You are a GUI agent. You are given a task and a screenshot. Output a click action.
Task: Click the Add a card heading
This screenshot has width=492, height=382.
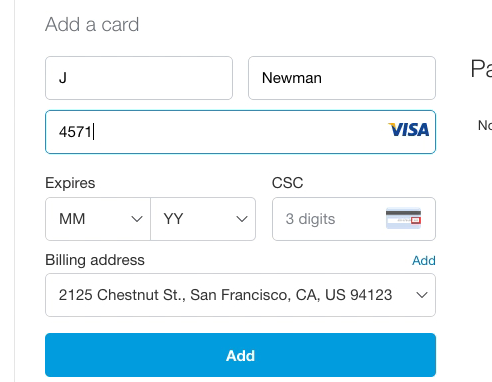(92, 24)
